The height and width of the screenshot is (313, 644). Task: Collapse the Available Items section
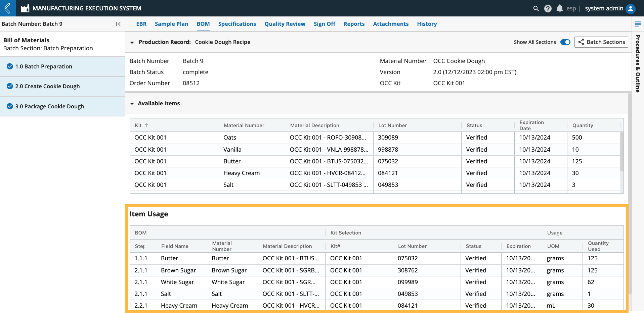[x=132, y=104]
